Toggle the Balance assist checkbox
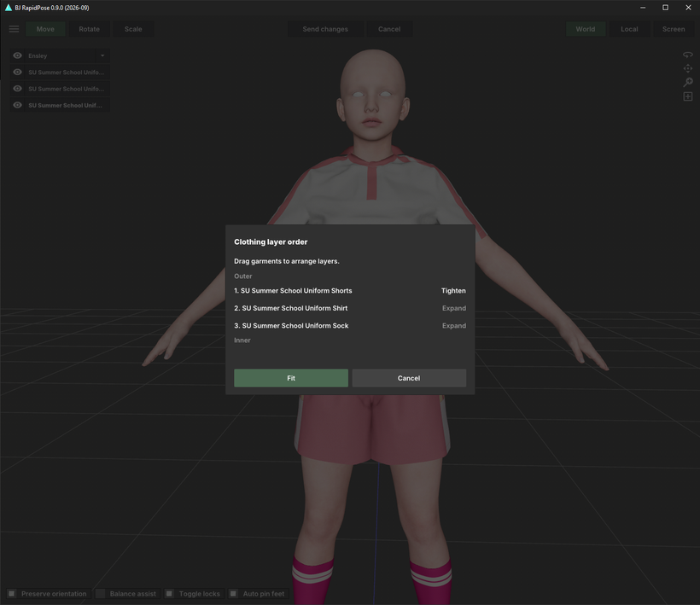The height and width of the screenshot is (605, 700). [x=101, y=593]
